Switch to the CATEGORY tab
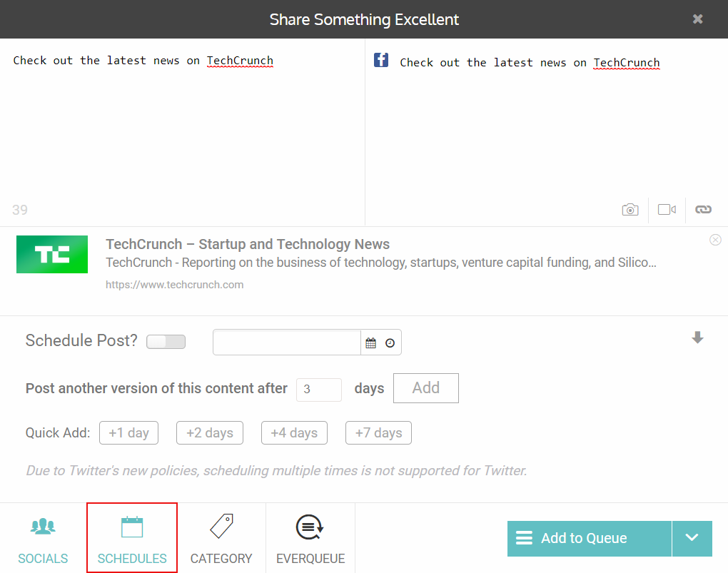Image resolution: width=728 pixels, height=573 pixels. pyautogui.click(x=221, y=539)
